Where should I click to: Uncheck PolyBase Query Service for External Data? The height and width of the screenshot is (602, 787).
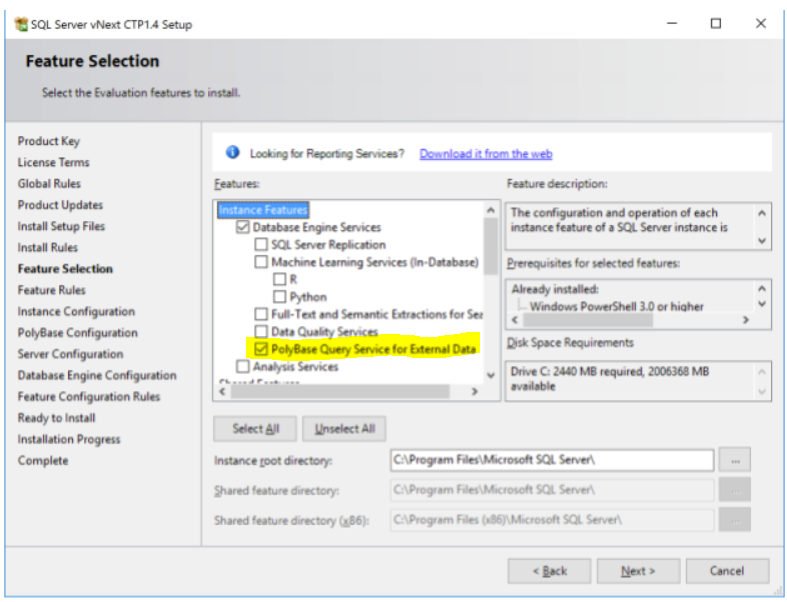[x=261, y=349]
